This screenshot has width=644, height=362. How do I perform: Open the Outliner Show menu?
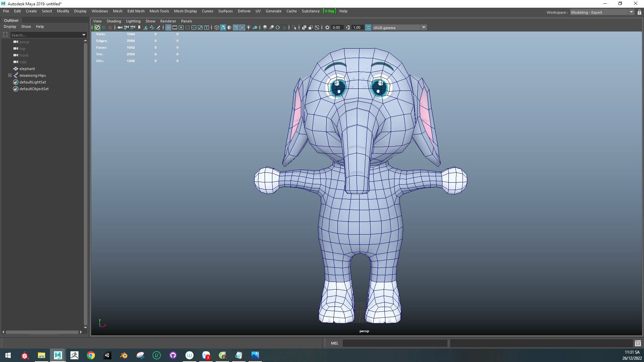26,26
